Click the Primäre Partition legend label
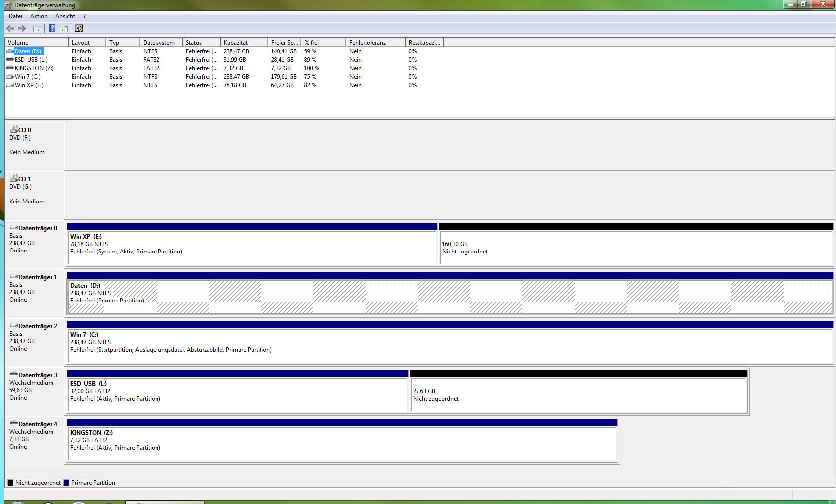The image size is (836, 504). pos(93,483)
